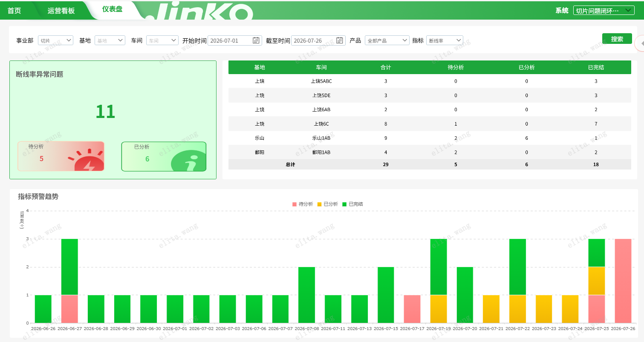Viewport: 644px width, 342px height.
Task: Click the end time field 2026-07-26
Action: [x=318, y=40]
